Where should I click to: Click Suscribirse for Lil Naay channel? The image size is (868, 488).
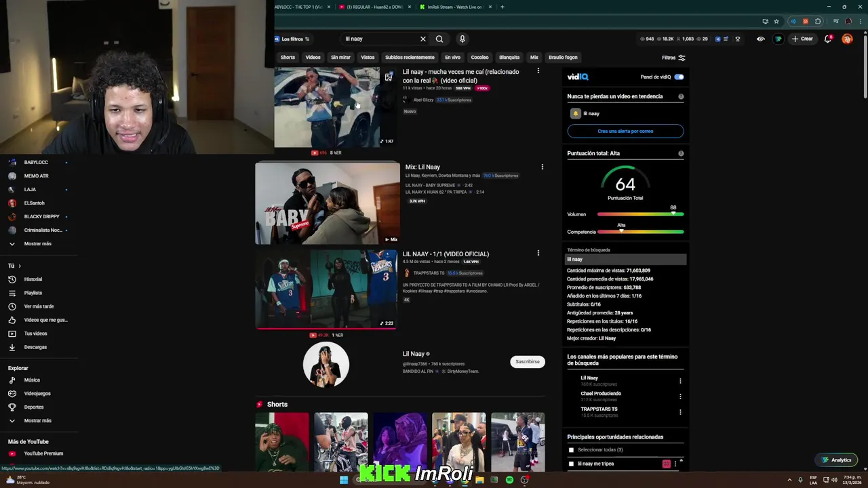click(x=528, y=362)
